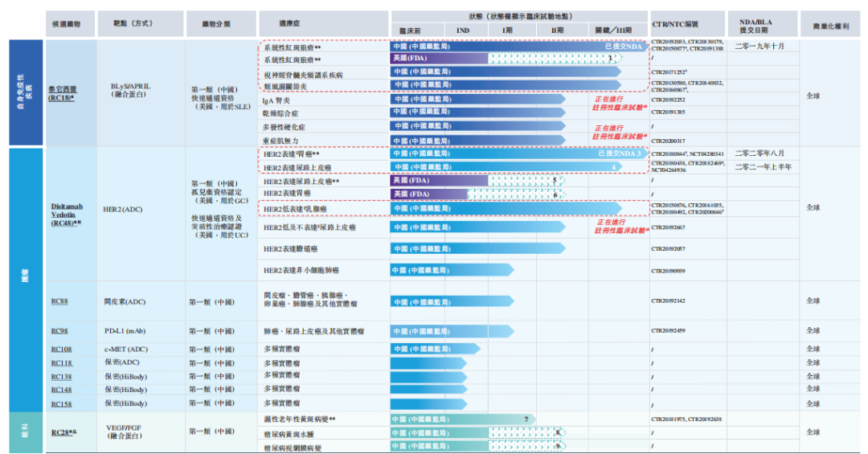The image size is (868, 454).
Task: Open the RC148 candidate link
Action: pyautogui.click(x=61, y=391)
